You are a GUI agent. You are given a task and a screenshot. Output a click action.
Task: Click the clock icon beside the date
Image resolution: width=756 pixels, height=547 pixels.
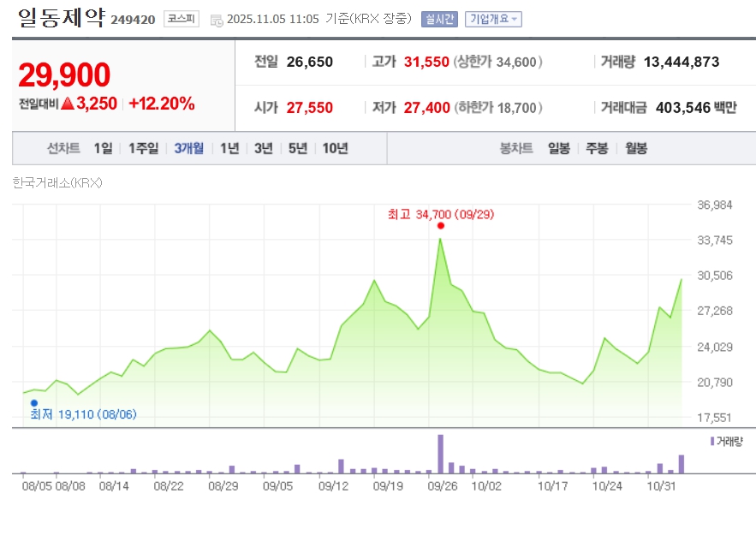coord(217,20)
